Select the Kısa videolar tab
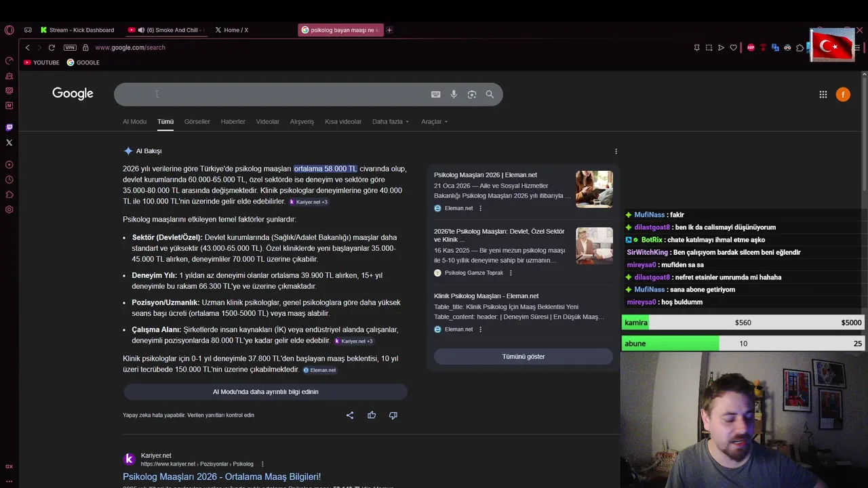868x488 pixels. pos(343,122)
